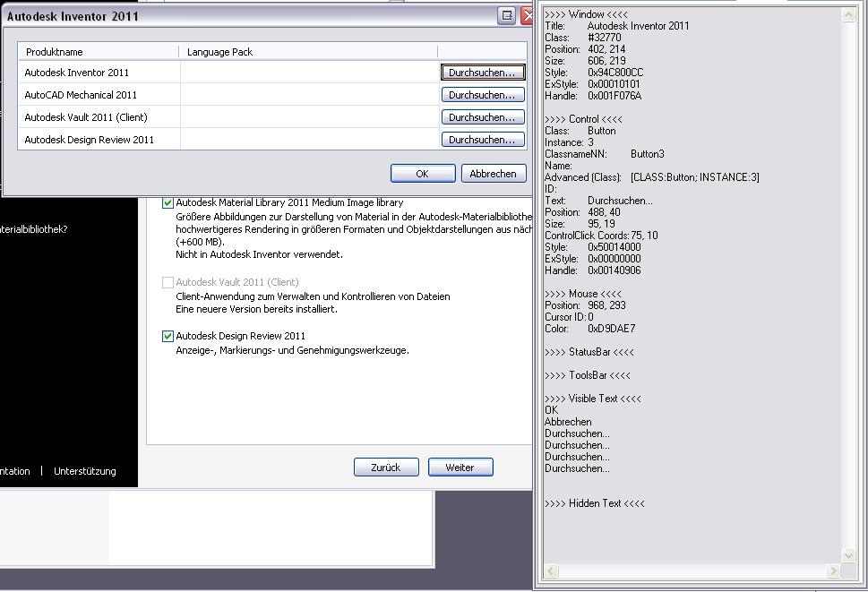
Task: Sort by the Produktname column header
Action: [99, 52]
